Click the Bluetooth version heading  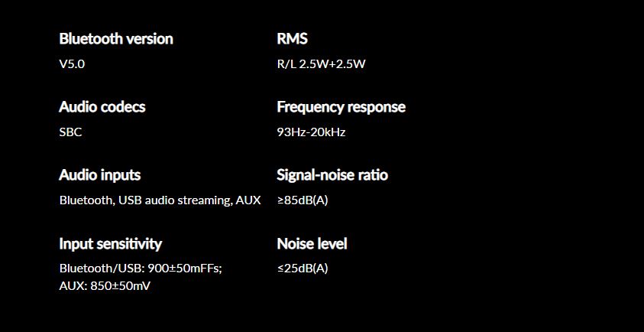click(x=116, y=39)
